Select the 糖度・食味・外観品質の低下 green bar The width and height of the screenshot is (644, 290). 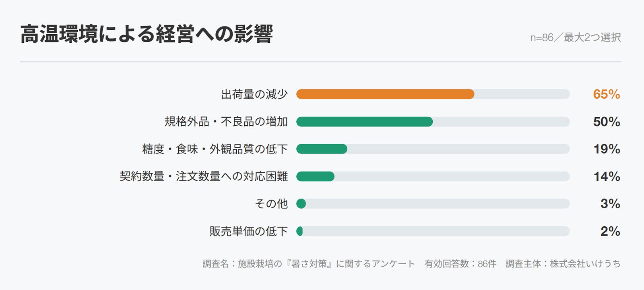pos(322,149)
